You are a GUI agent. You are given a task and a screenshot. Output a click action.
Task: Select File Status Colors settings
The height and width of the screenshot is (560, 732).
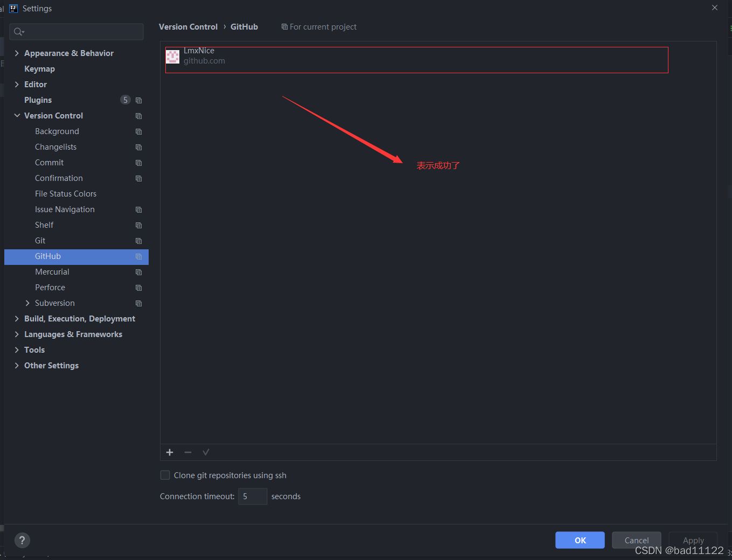tap(66, 194)
